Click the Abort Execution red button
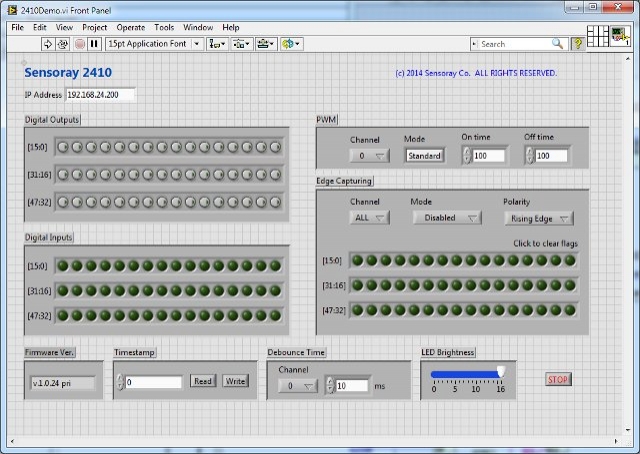This screenshot has height=454, width=640. click(80, 44)
